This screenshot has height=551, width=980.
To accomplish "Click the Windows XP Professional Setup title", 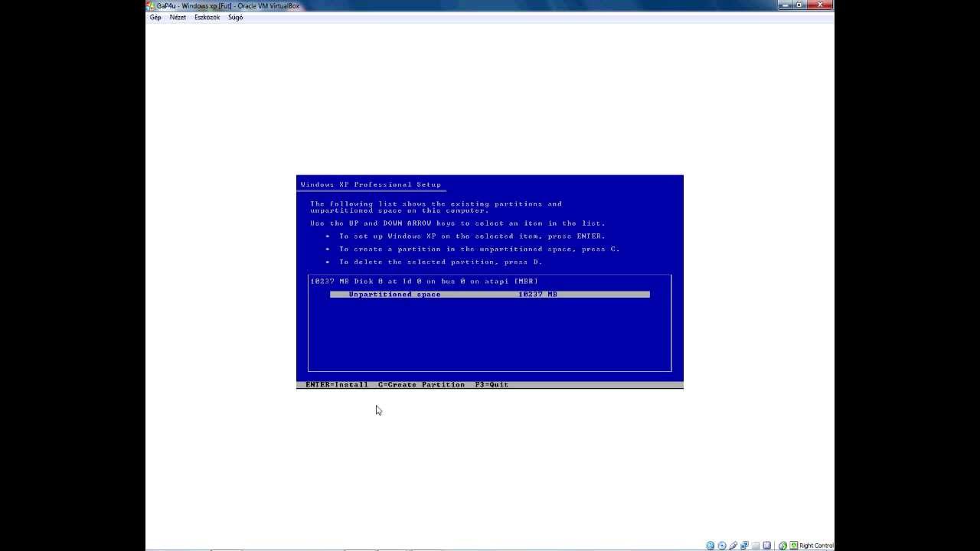I will point(371,184).
